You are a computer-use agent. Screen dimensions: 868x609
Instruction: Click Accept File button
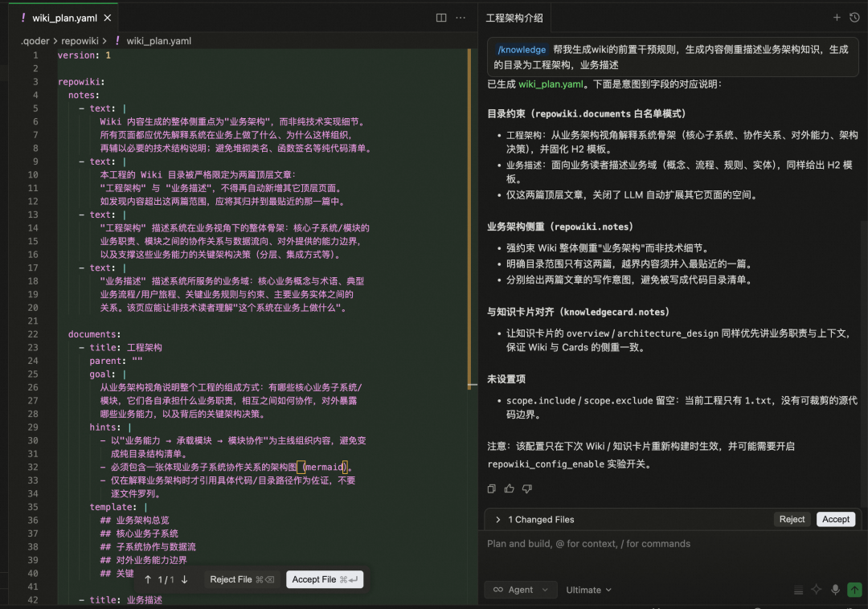325,580
